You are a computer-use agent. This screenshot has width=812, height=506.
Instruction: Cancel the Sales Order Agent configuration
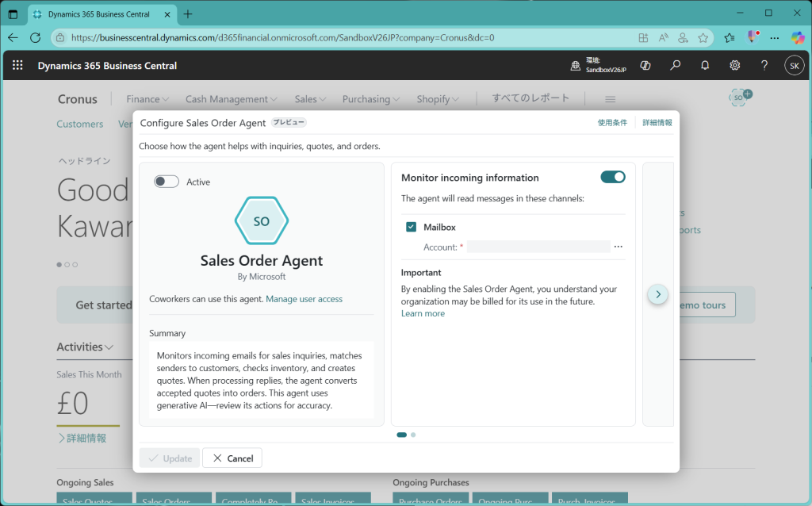[x=232, y=458]
